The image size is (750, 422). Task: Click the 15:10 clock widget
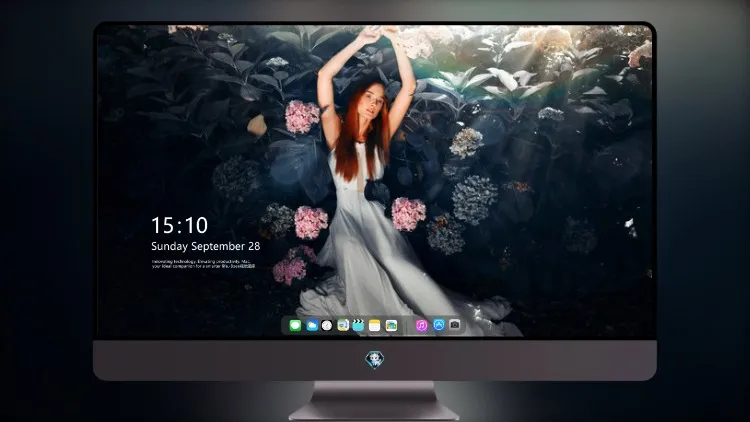(x=179, y=225)
